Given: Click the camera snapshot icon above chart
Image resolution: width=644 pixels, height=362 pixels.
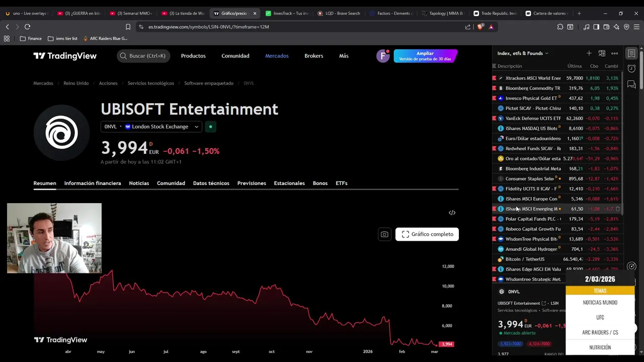Looking at the screenshot, I should (x=384, y=234).
